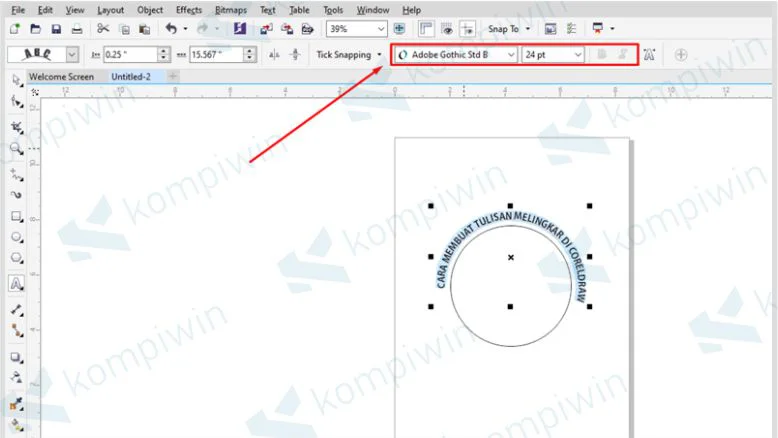Viewport: 778px width, 438px height.
Task: Click the Print icon
Action: [x=77, y=29]
